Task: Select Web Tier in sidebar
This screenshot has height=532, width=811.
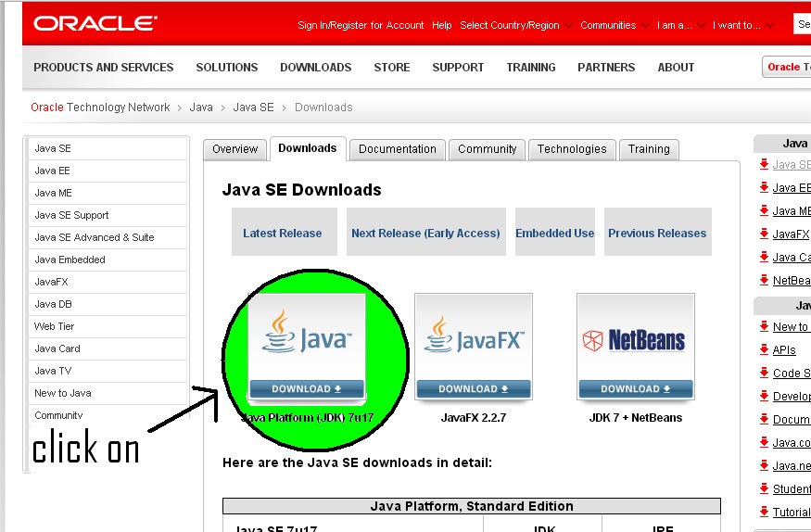Action: coord(108,326)
